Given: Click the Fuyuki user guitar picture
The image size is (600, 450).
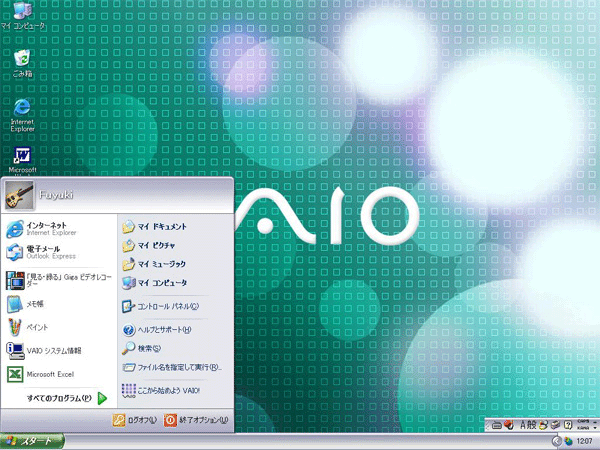Looking at the screenshot, I should click(19, 196).
